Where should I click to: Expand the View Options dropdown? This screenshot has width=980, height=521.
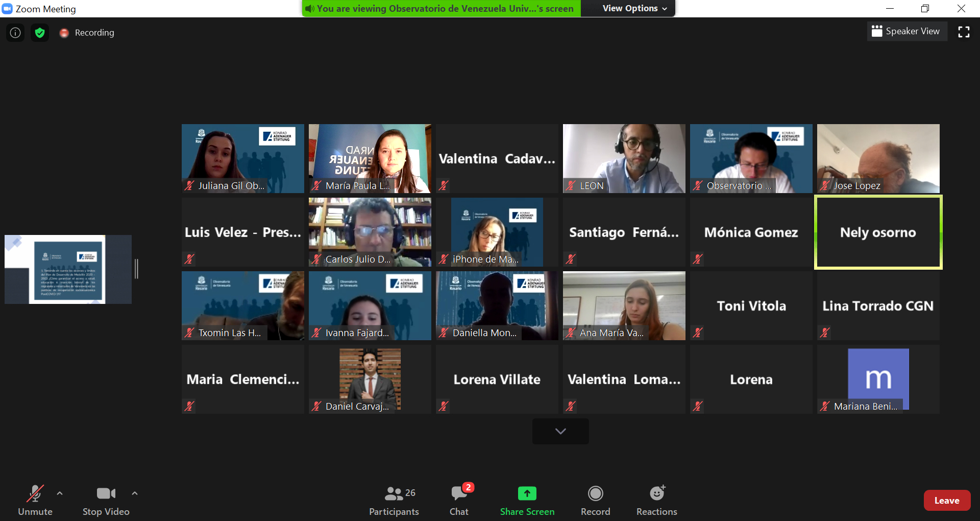[x=634, y=8]
